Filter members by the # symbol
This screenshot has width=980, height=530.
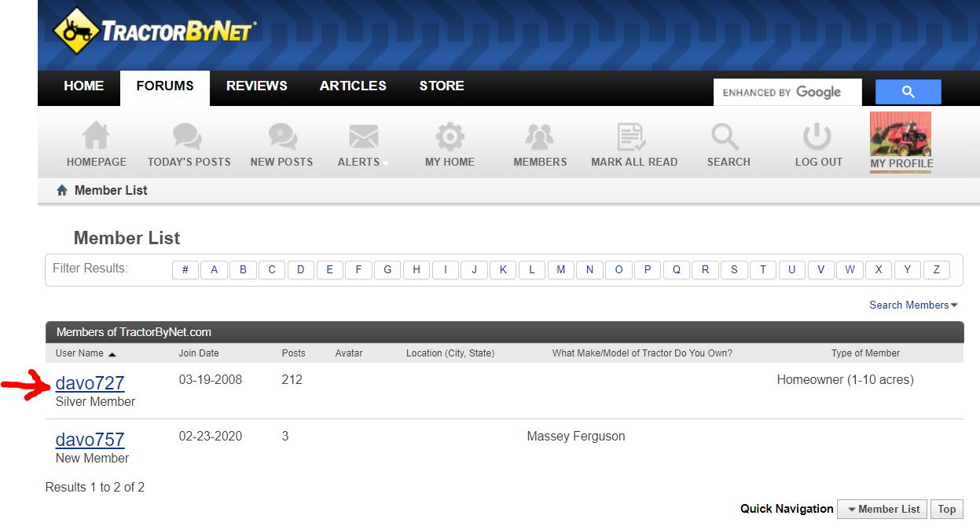point(185,270)
